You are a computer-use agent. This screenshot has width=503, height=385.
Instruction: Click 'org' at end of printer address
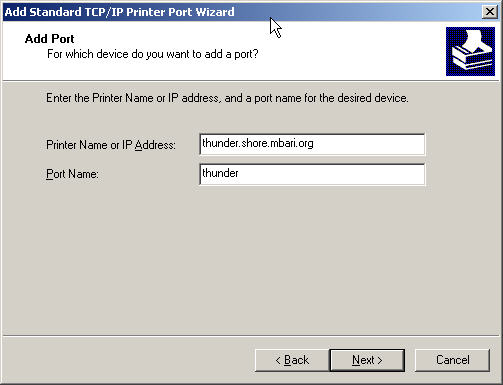tap(305, 144)
